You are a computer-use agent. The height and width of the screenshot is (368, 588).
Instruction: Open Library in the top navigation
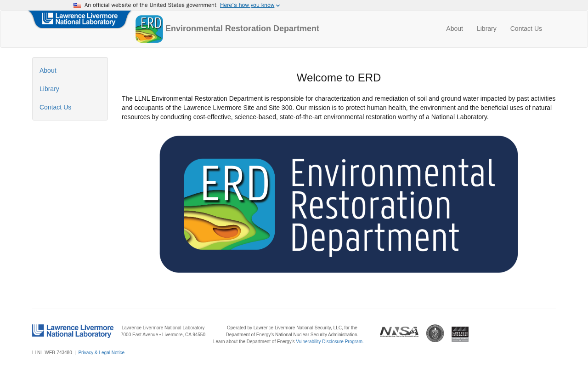[486, 29]
